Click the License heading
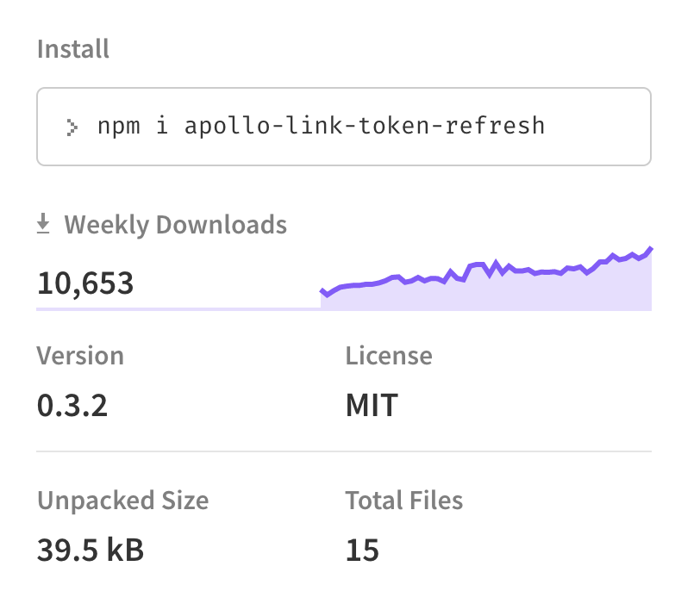The width and height of the screenshot is (700, 591). (389, 356)
